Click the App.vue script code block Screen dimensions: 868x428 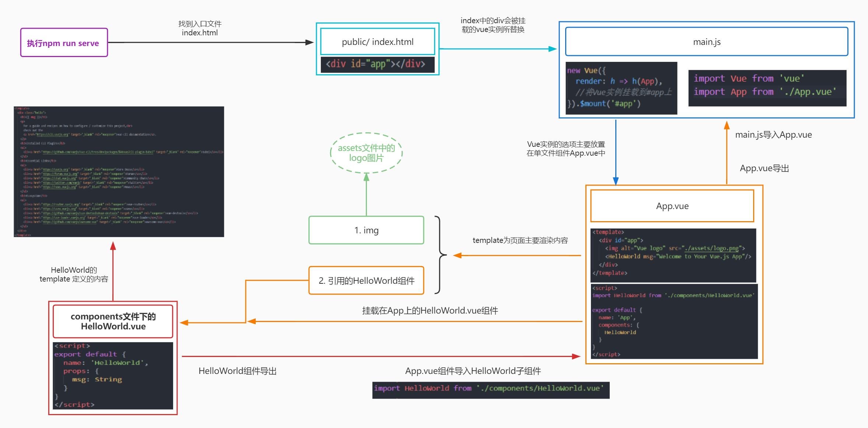tap(674, 321)
